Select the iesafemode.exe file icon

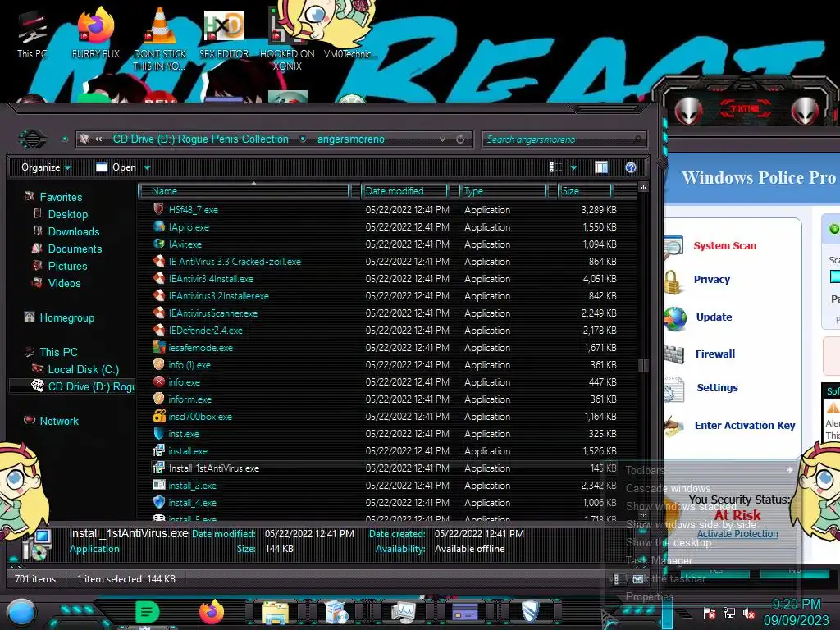coord(158,347)
